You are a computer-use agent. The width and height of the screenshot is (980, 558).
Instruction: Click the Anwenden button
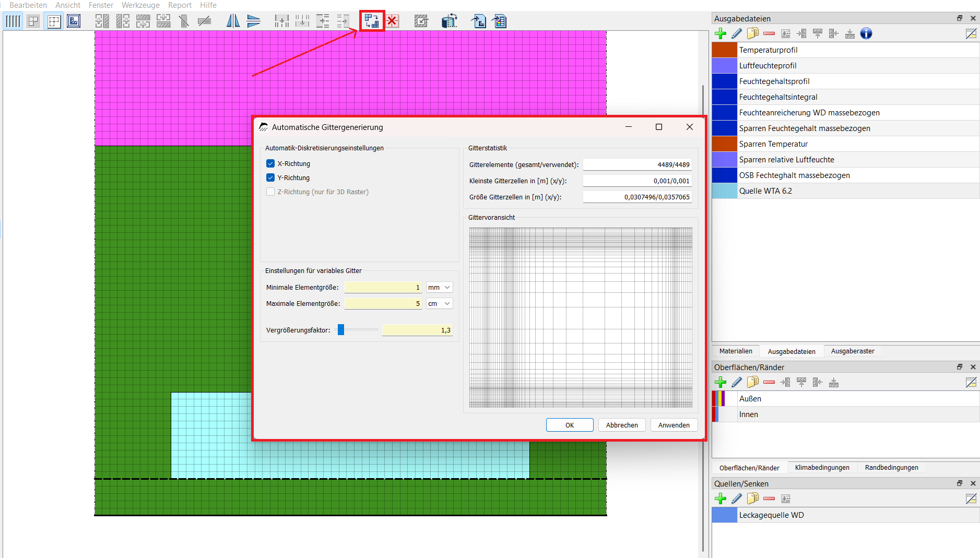pos(674,425)
